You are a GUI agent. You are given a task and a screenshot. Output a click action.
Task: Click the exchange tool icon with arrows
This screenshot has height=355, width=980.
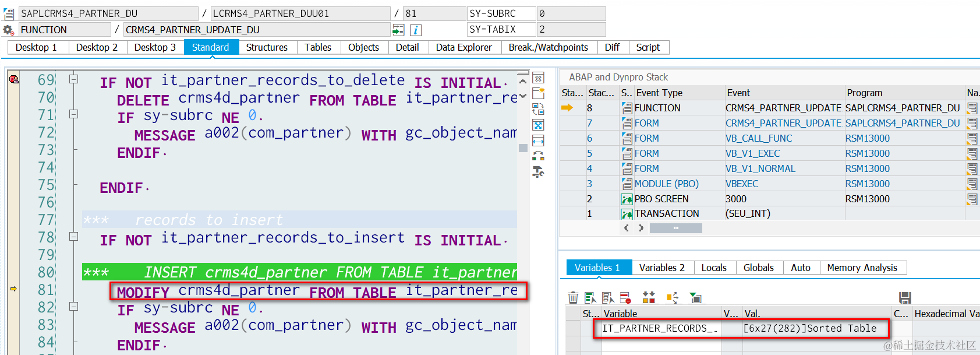(x=539, y=156)
